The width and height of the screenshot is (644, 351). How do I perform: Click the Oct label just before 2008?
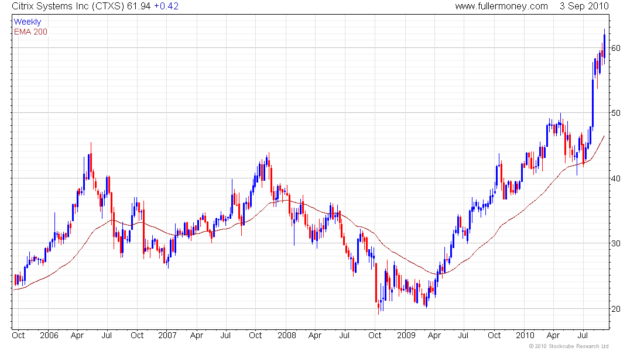pyautogui.click(x=255, y=335)
